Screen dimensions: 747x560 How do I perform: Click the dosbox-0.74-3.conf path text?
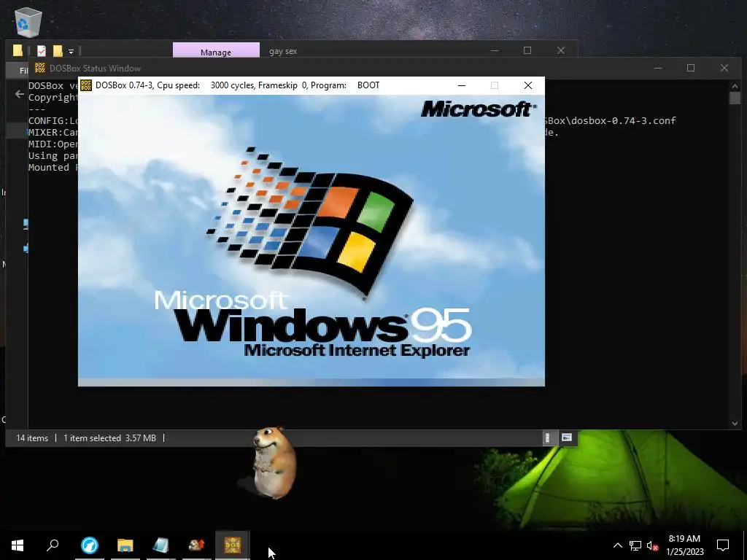coord(623,120)
